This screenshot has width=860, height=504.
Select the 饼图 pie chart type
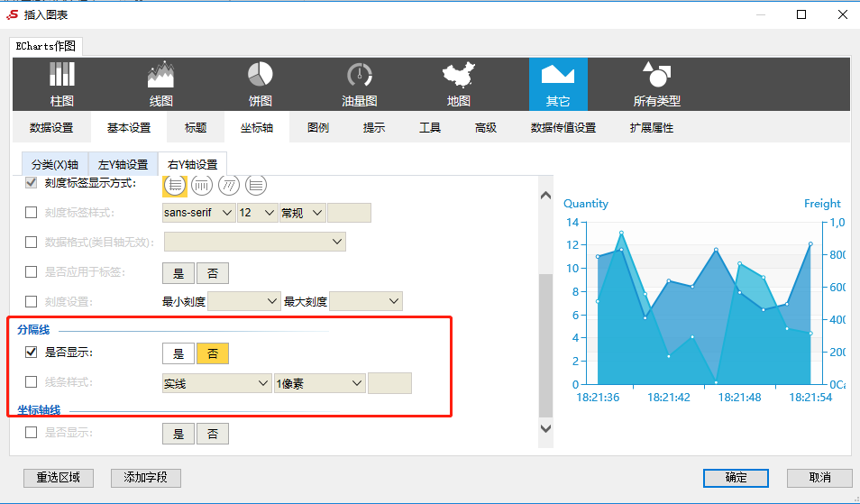coord(260,85)
